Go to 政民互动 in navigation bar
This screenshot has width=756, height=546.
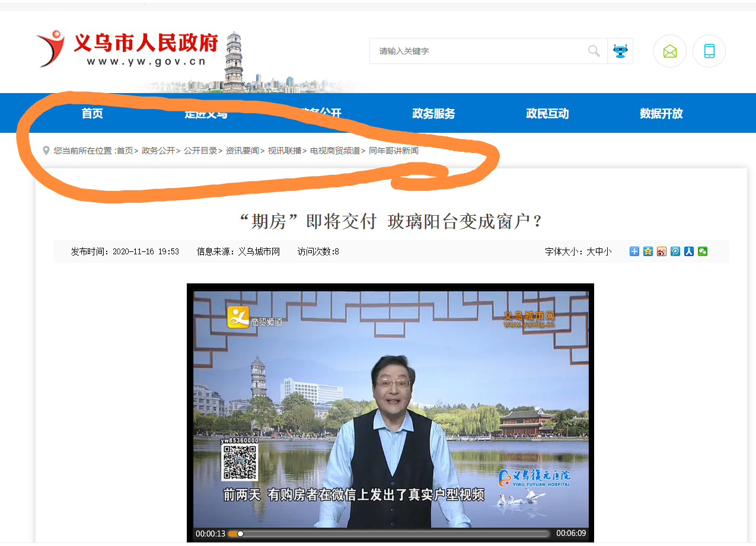[x=547, y=114]
